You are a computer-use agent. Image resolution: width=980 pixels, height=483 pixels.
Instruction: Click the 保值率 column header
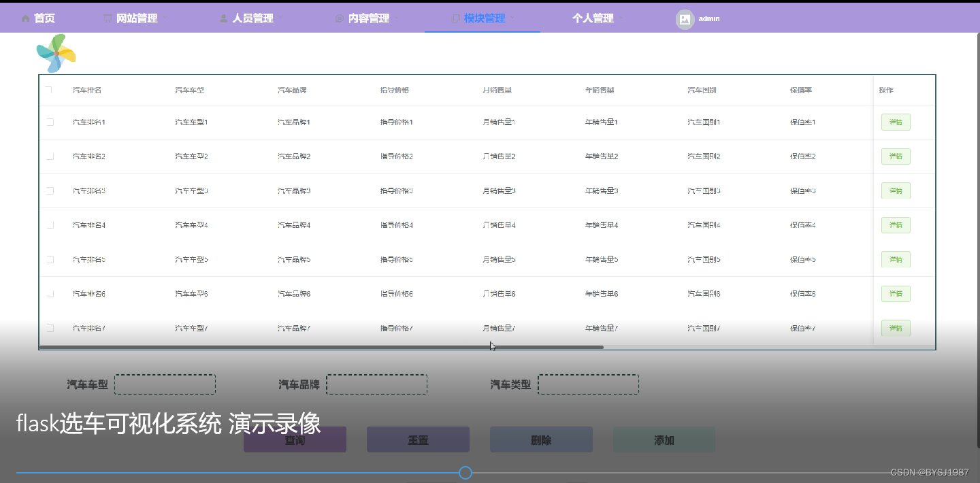click(x=801, y=90)
